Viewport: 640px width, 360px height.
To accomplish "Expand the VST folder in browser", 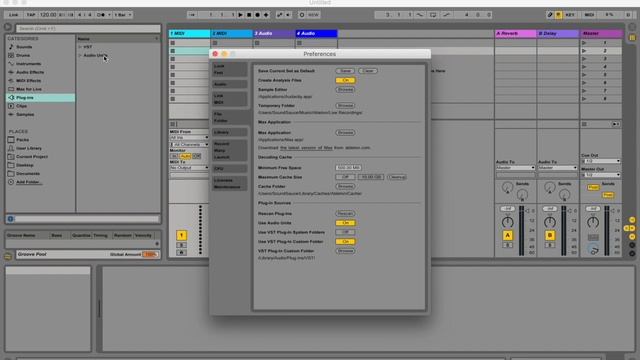I will tap(80, 47).
